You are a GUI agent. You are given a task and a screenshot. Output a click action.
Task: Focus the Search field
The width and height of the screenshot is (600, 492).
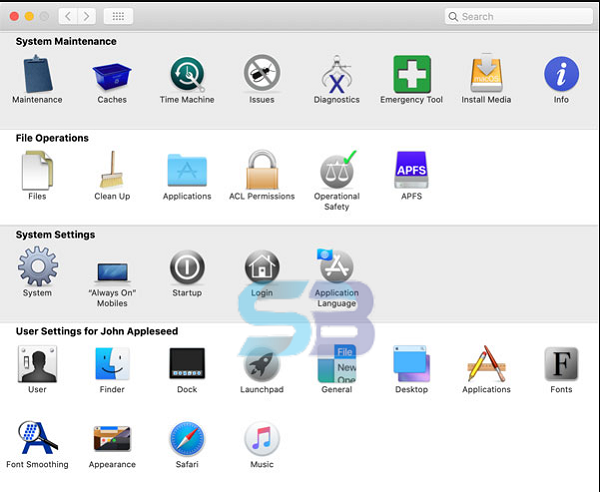click(518, 16)
